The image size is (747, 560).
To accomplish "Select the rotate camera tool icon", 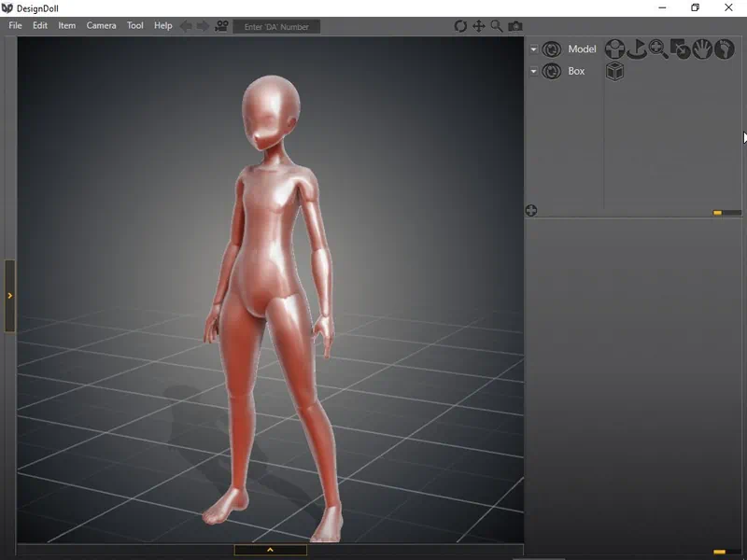I will (460, 26).
